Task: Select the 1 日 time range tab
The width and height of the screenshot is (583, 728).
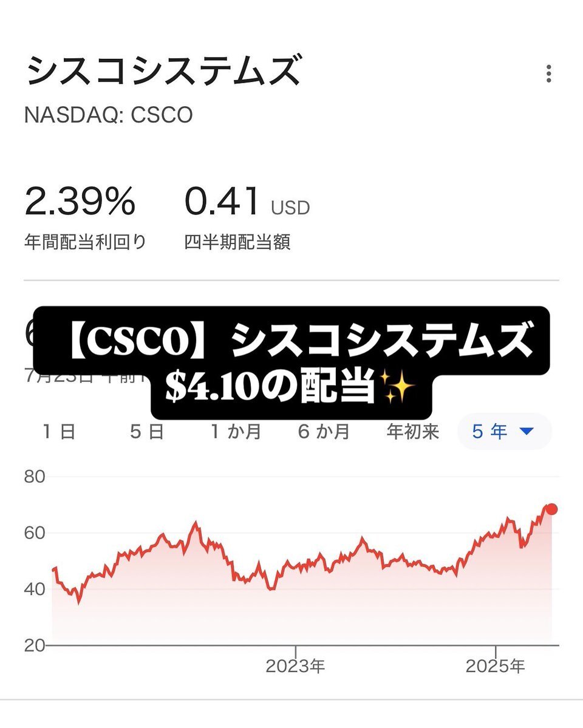Action: [59, 432]
